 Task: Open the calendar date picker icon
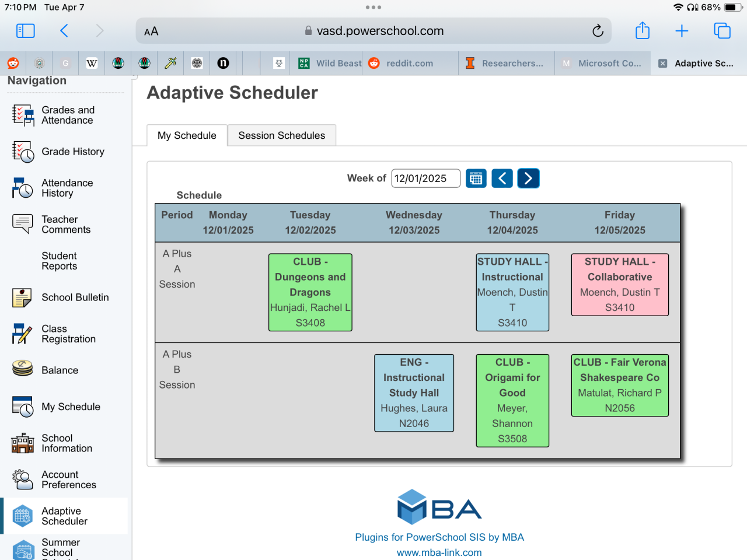476,178
